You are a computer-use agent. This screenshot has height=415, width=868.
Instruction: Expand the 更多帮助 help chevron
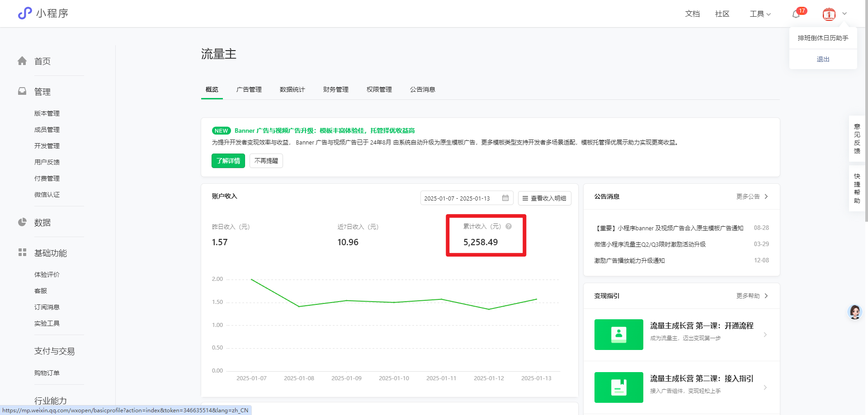click(766, 296)
